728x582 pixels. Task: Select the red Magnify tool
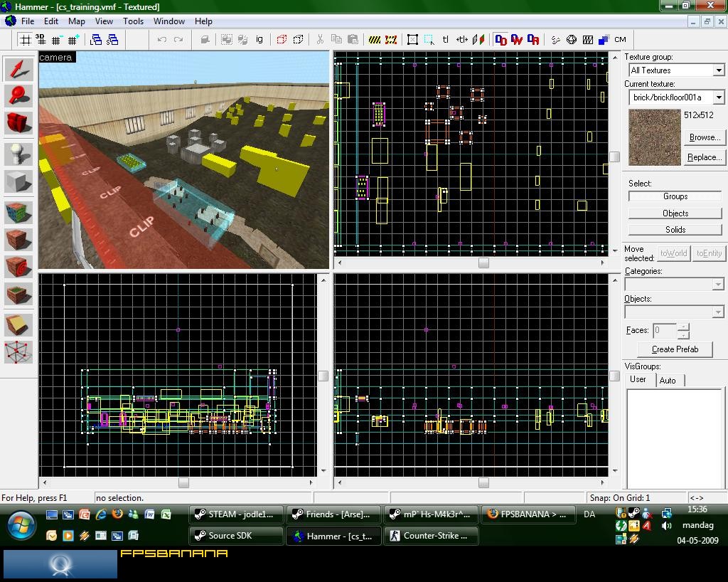pyautogui.click(x=18, y=95)
